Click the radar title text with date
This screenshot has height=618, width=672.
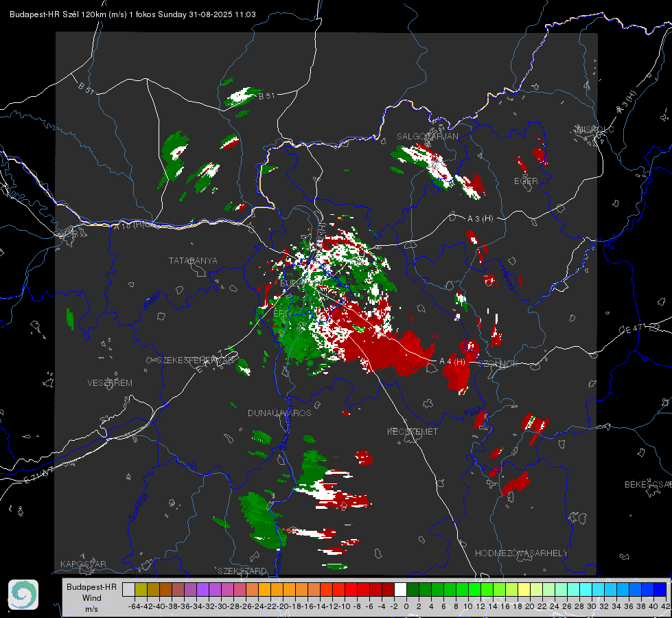point(133,14)
